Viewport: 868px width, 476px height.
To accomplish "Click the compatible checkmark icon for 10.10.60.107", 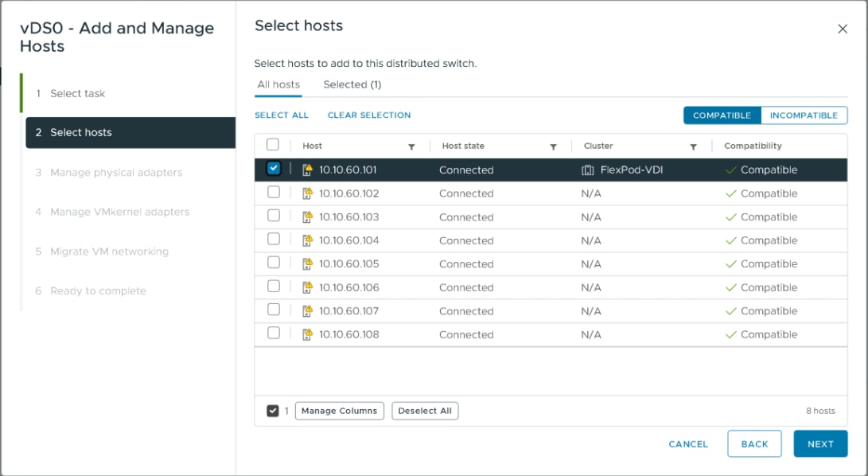I will (x=730, y=311).
